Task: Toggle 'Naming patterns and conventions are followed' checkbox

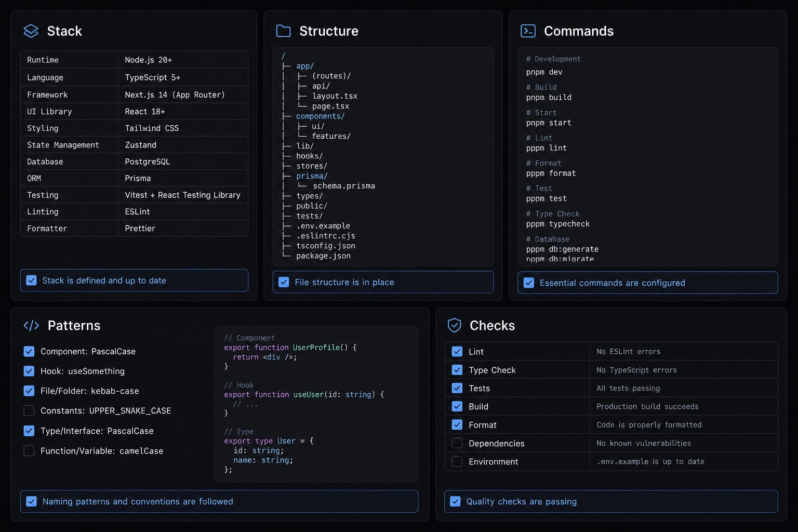Action: pyautogui.click(x=31, y=501)
